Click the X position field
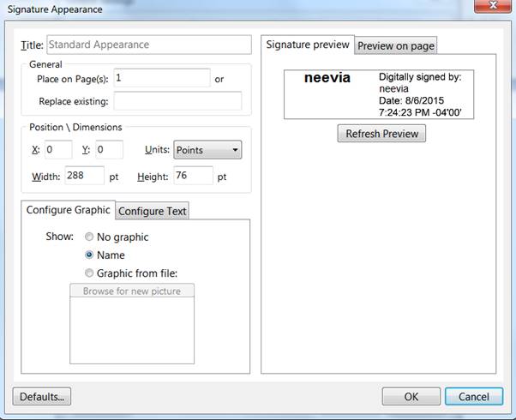This screenshot has width=516, height=420. click(58, 150)
